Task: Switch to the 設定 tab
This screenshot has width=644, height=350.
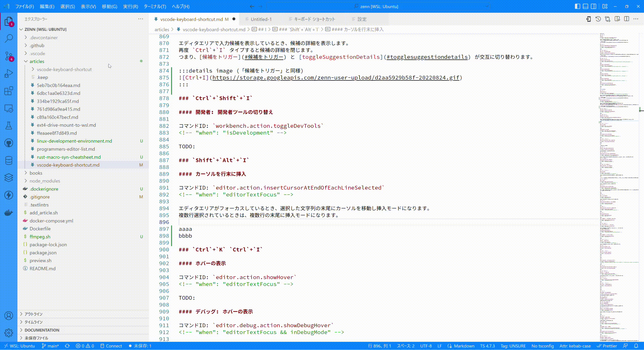Action: [x=362, y=19]
